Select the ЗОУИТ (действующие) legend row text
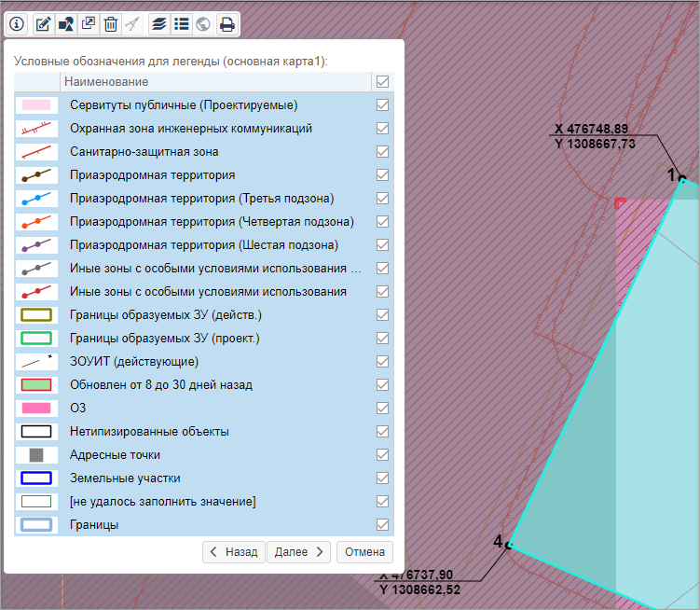 [x=134, y=362]
